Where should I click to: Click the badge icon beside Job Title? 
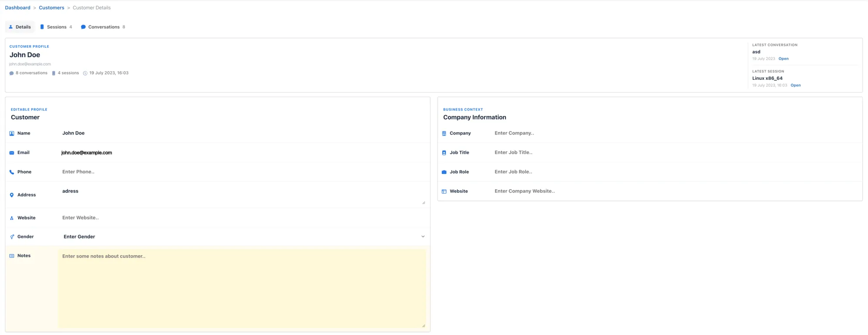(444, 153)
